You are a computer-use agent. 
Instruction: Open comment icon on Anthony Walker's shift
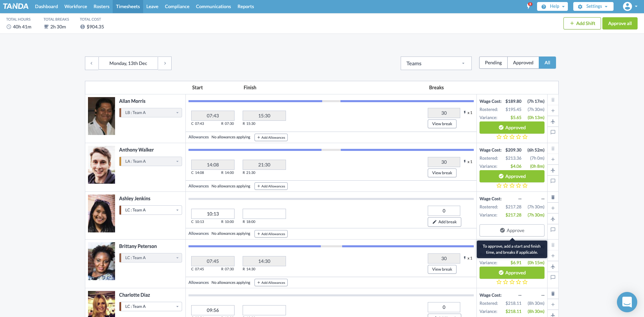click(x=553, y=181)
